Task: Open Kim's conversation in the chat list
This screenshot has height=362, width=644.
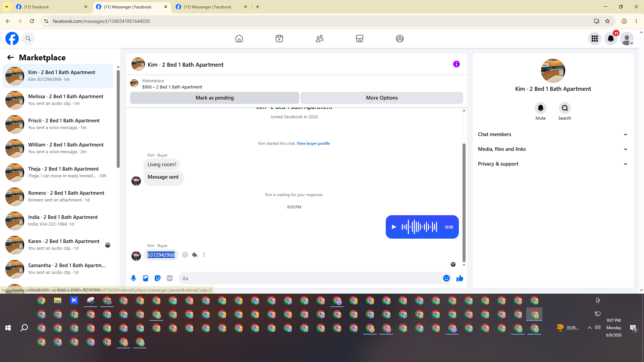Action: (58, 76)
